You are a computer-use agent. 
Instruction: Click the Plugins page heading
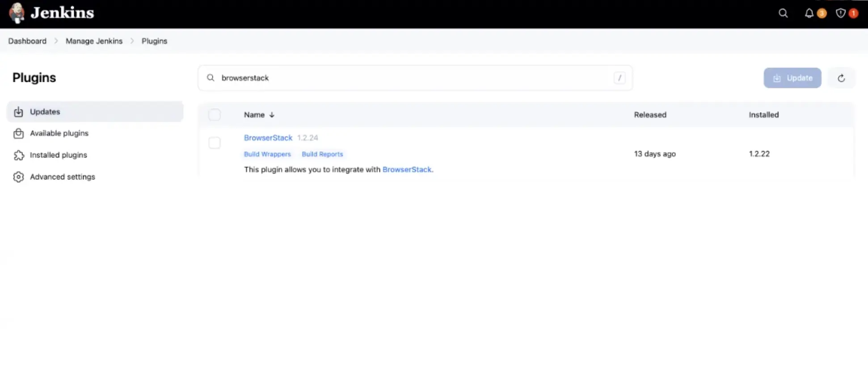pos(34,78)
